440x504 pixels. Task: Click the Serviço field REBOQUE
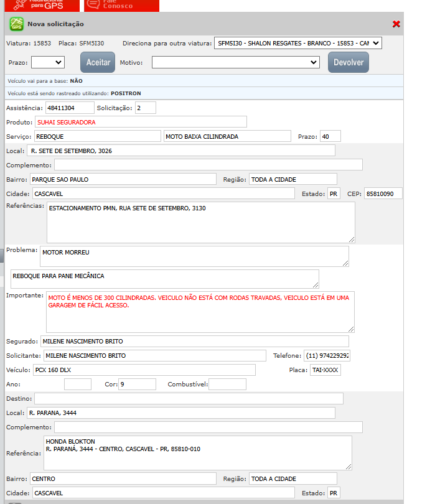click(x=98, y=136)
